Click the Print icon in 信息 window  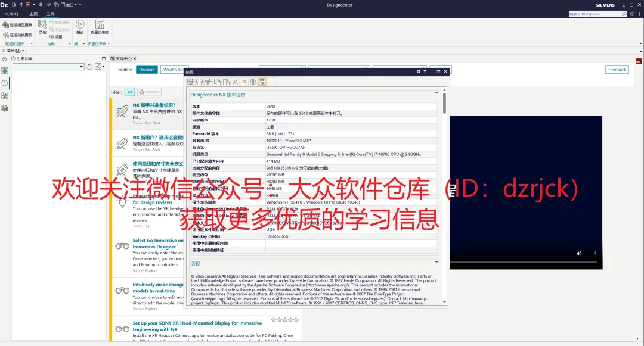[x=199, y=82]
